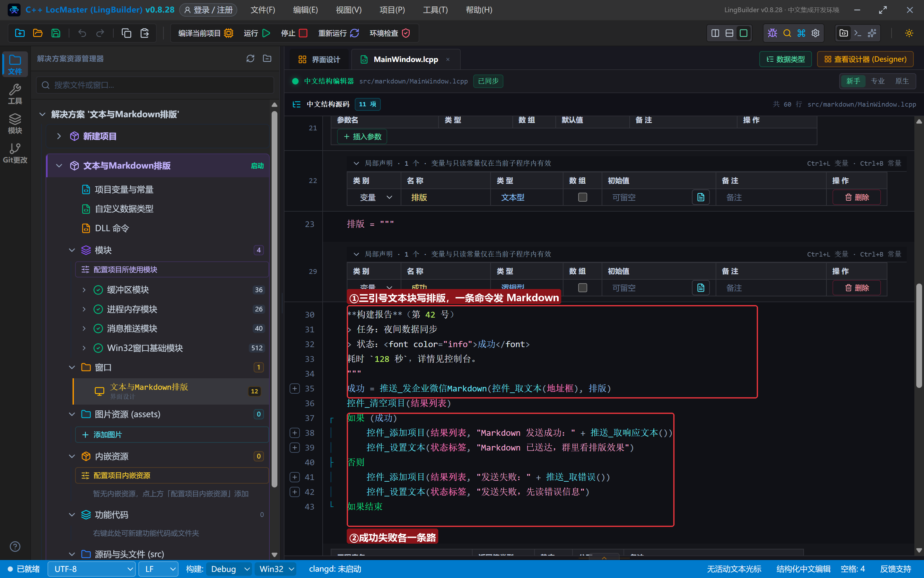Click 编译当前项目 button
924x578 pixels.
click(205, 33)
